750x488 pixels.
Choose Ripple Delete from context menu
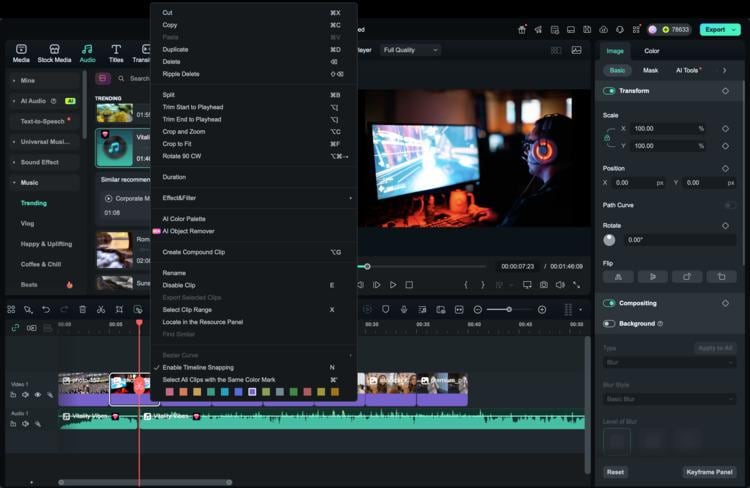tap(254, 74)
